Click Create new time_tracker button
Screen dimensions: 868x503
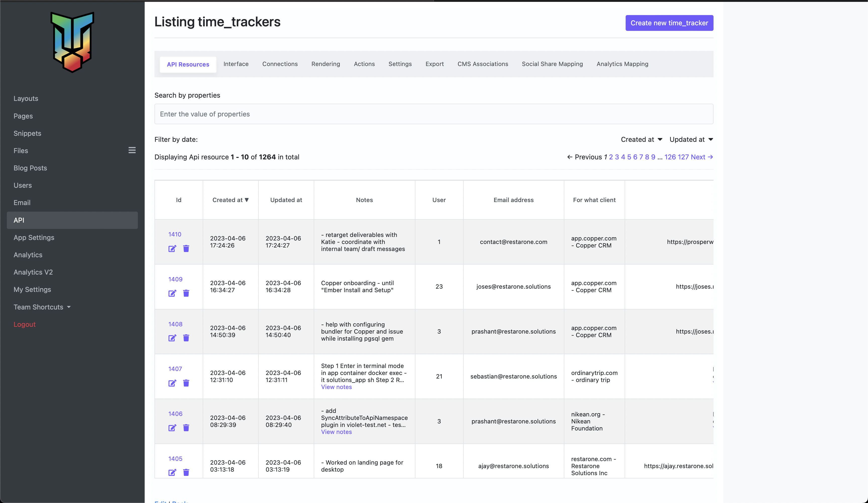point(669,23)
